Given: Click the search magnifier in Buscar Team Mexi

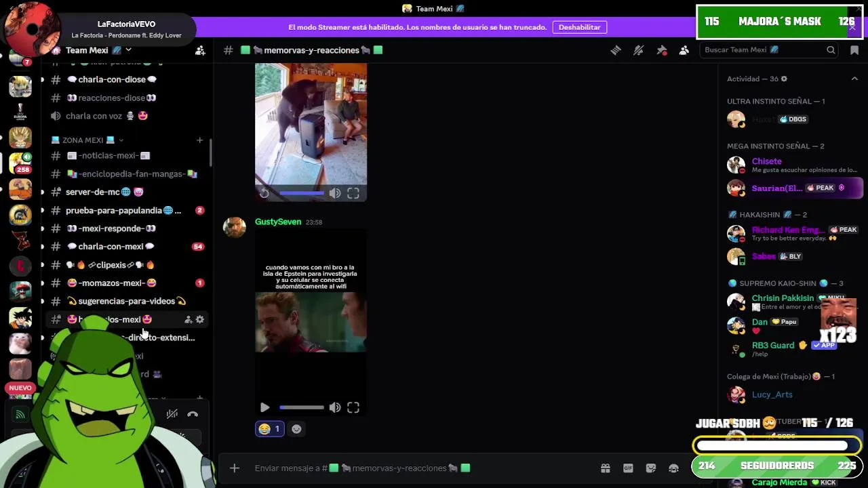Looking at the screenshot, I should coord(831,50).
